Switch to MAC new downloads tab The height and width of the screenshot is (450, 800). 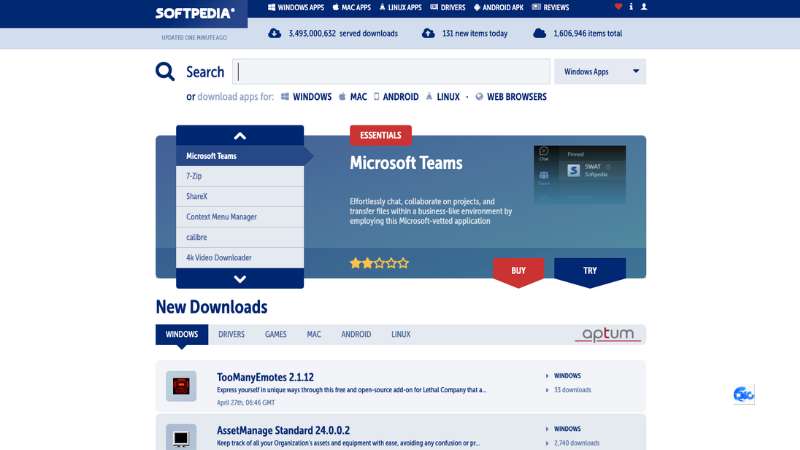point(314,335)
